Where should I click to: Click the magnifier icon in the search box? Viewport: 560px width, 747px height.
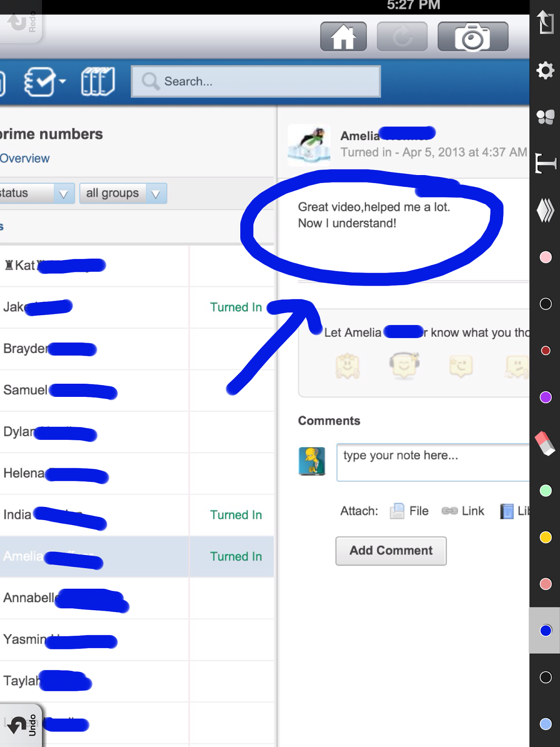click(x=150, y=81)
